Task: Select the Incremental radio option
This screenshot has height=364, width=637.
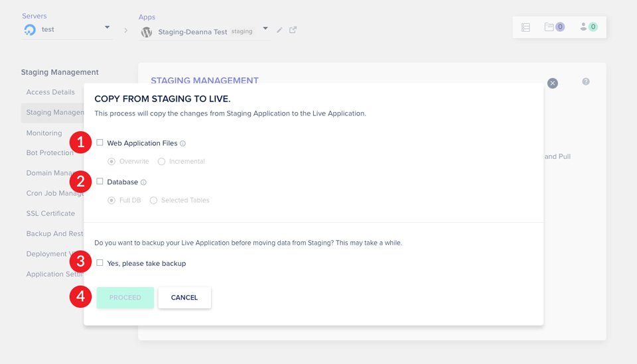Action: pos(161,162)
